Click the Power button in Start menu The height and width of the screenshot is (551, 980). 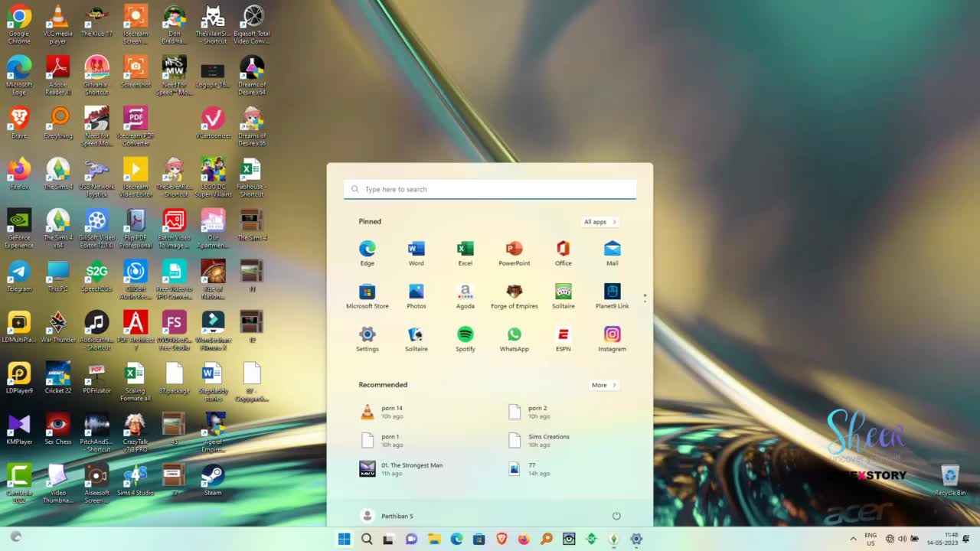(616, 516)
